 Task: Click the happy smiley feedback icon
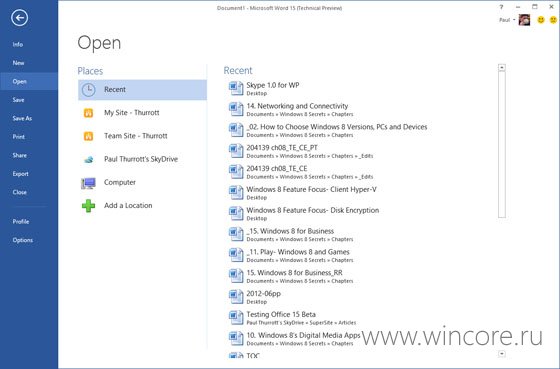(541, 20)
